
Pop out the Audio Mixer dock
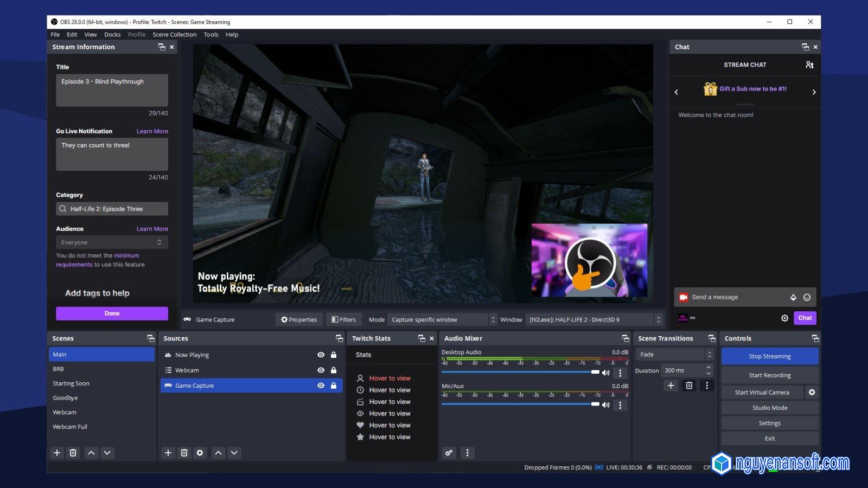coord(626,338)
